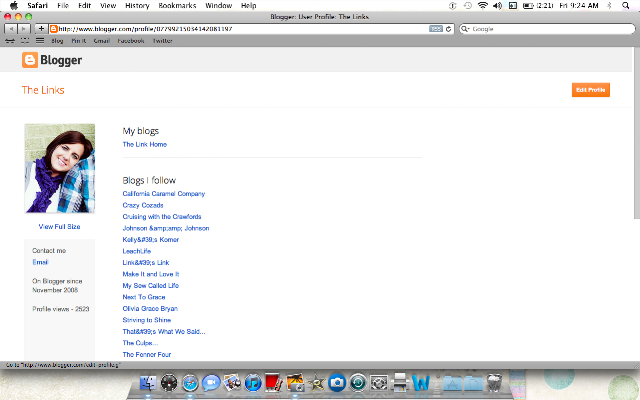640x400 pixels.
Task: Open The Fenner Four link
Action: click(x=147, y=355)
